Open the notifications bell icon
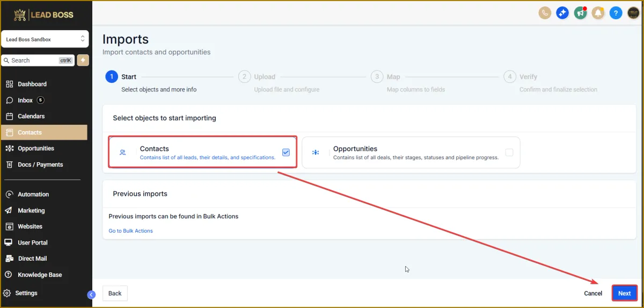This screenshot has height=308, width=644. tap(598, 13)
